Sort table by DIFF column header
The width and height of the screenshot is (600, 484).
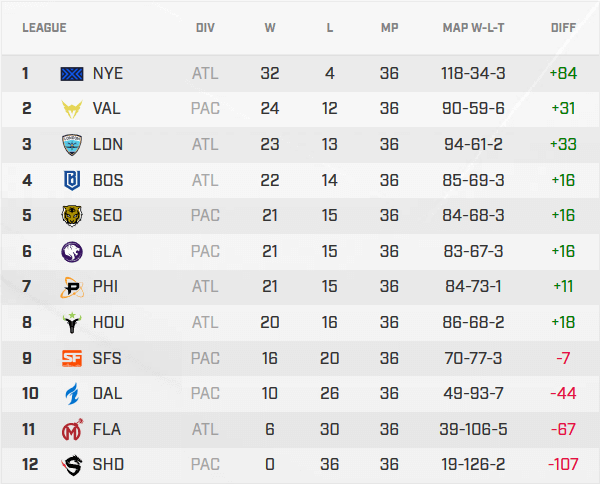tap(563, 28)
